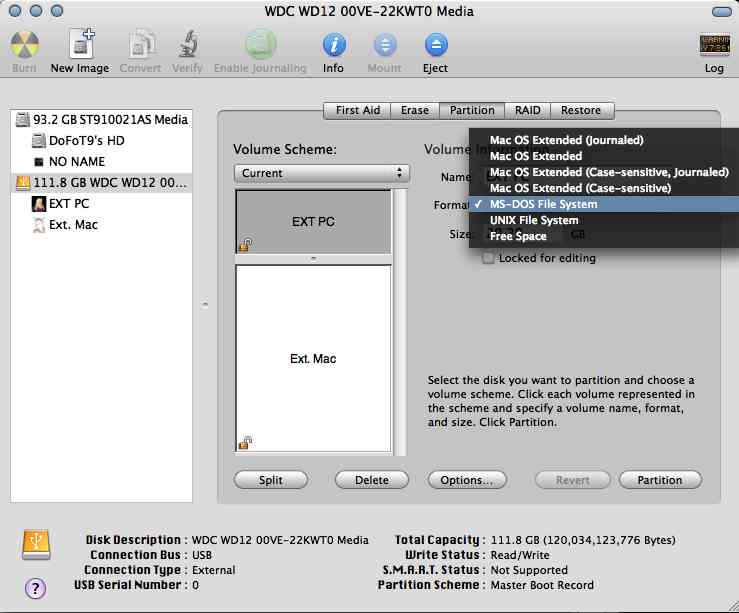
Task: Select the 93.2 GB ST910021AS Media disk
Action: click(x=101, y=120)
